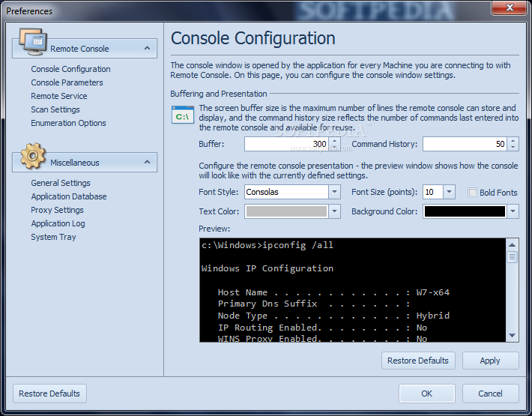Open the Font Size dropdown
The height and width of the screenshot is (416, 532).
click(449, 192)
